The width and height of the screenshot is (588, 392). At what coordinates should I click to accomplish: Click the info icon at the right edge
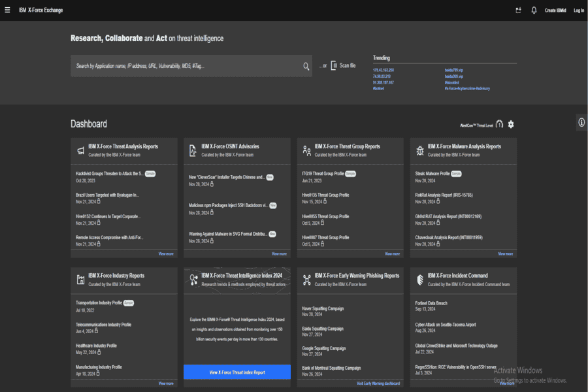(581, 122)
